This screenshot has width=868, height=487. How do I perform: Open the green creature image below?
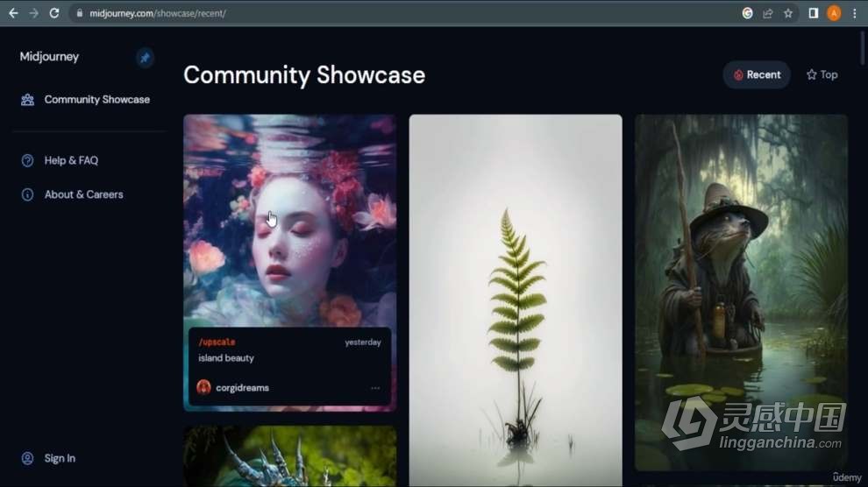[x=290, y=456]
